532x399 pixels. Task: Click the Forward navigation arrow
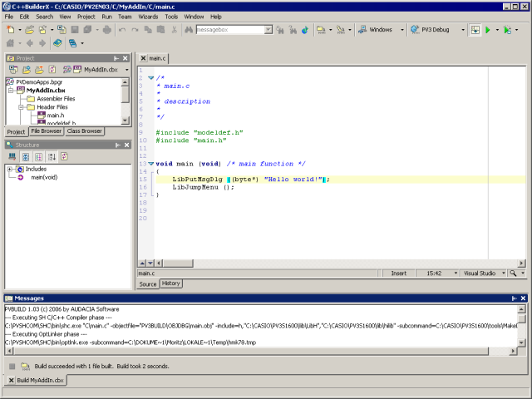tap(42, 43)
